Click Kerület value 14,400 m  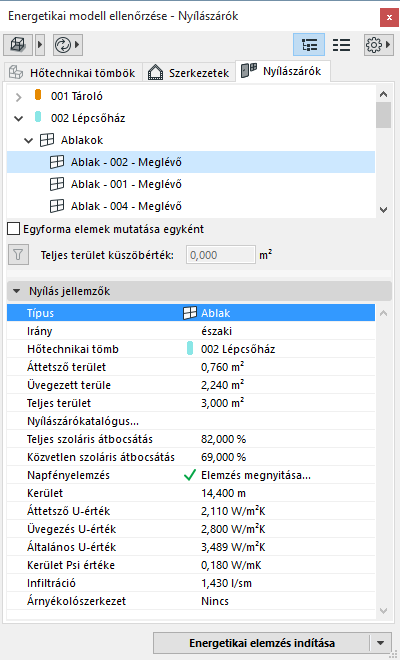point(224,493)
